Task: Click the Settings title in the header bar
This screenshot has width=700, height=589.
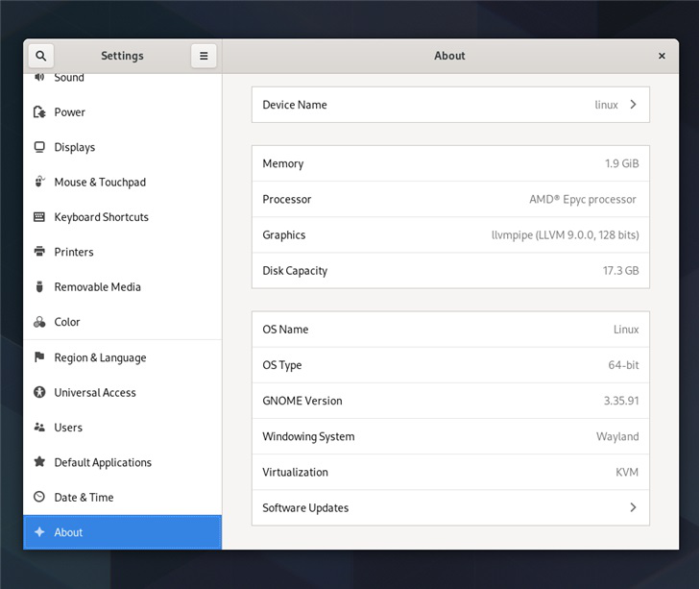Action: coord(122,56)
